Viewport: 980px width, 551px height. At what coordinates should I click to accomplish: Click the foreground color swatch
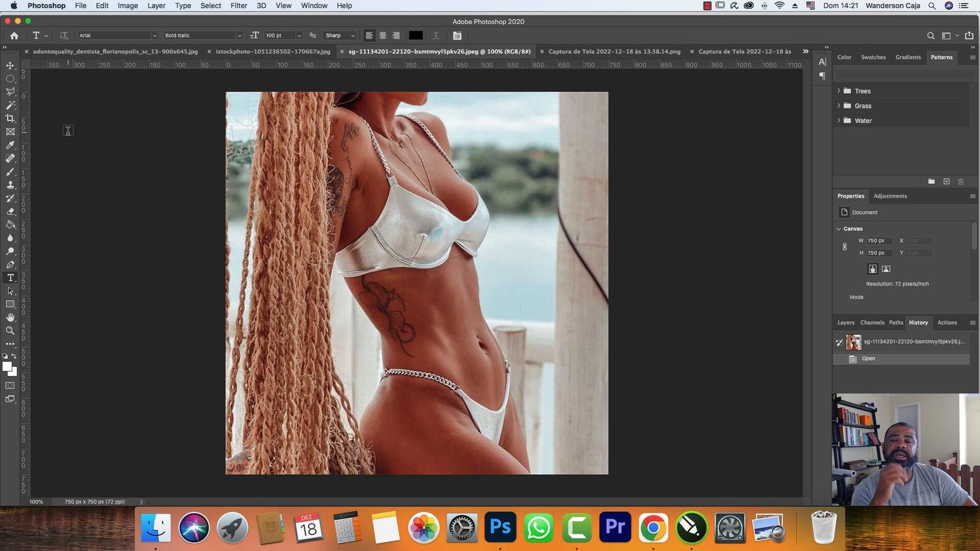(x=7, y=367)
